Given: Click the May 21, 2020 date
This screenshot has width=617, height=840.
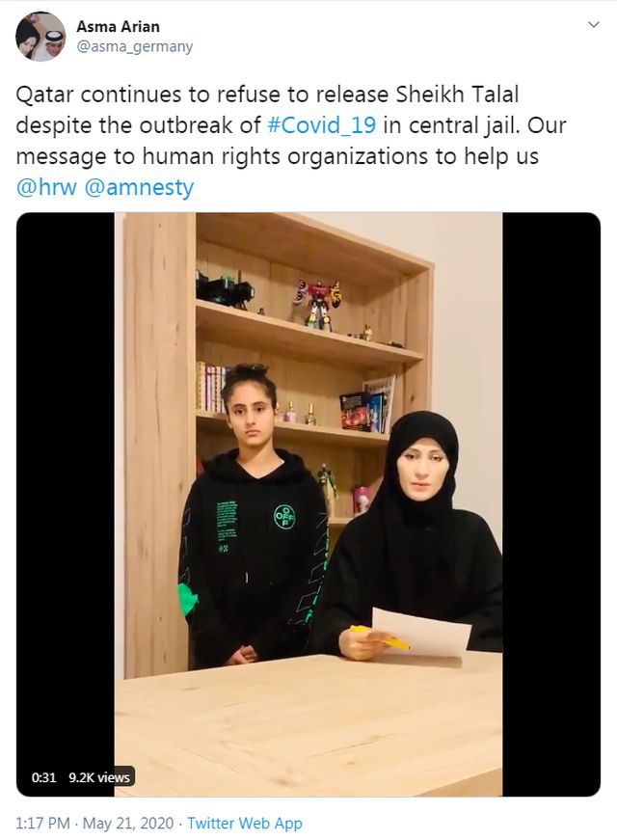Looking at the screenshot, I should tap(128, 823).
